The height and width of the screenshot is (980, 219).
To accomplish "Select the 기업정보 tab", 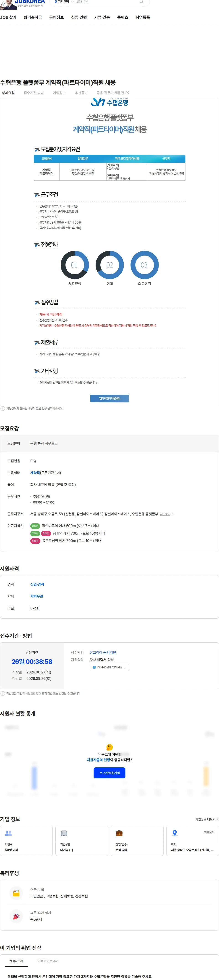I will [x=59, y=93].
